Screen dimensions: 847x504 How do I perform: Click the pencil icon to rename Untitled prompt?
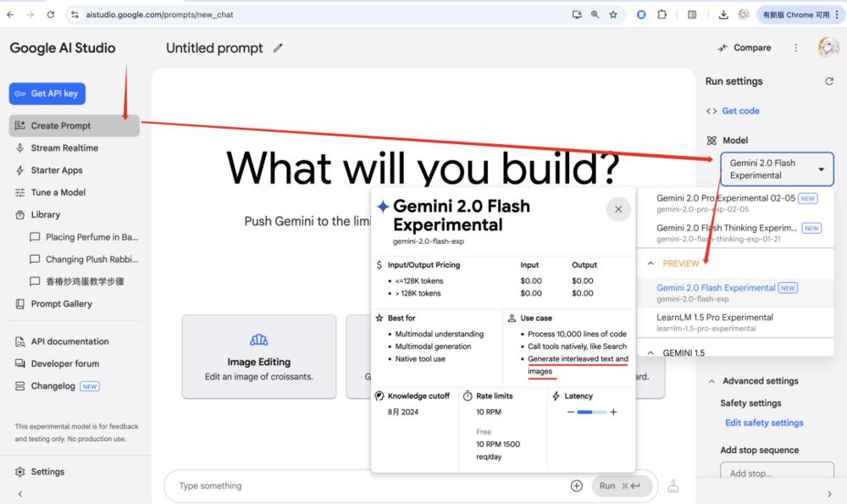pos(278,48)
